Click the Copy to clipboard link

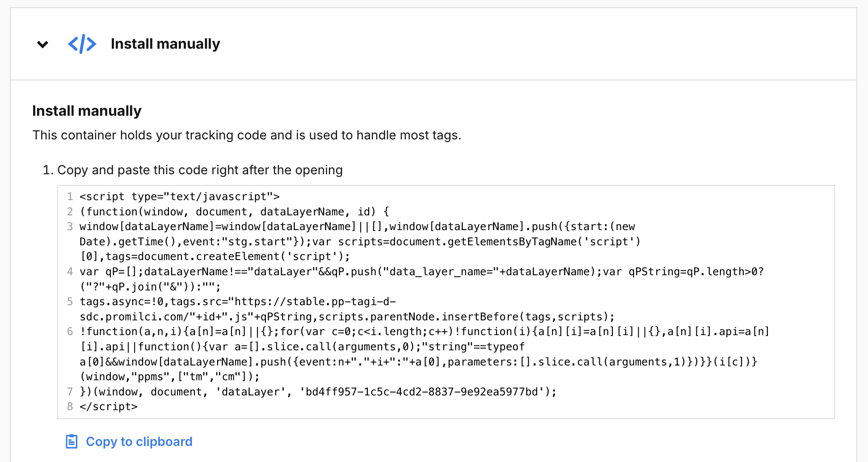139,441
